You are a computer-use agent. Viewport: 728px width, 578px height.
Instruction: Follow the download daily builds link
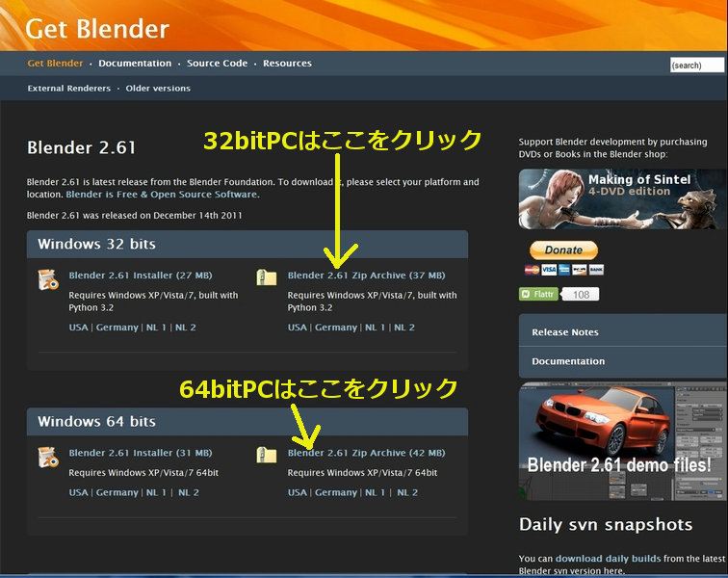pos(608,559)
